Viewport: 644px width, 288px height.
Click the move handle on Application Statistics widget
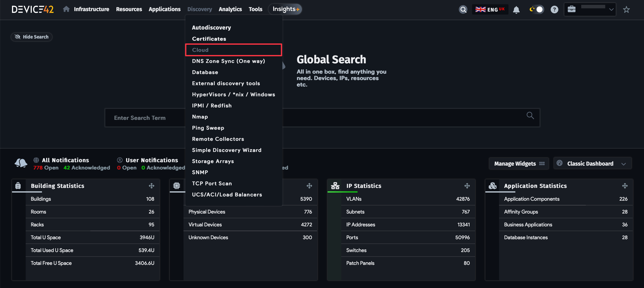coord(625,186)
